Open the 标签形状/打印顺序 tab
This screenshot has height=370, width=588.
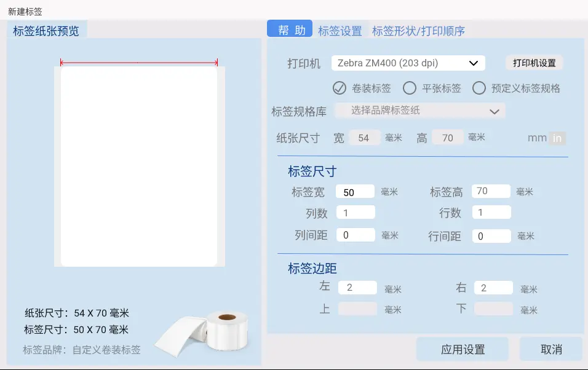point(418,31)
